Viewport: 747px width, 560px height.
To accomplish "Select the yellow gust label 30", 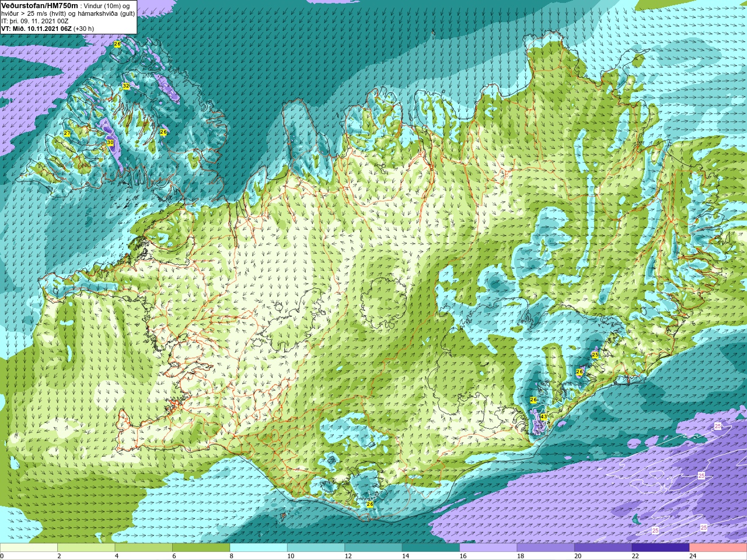I will pos(110,142).
